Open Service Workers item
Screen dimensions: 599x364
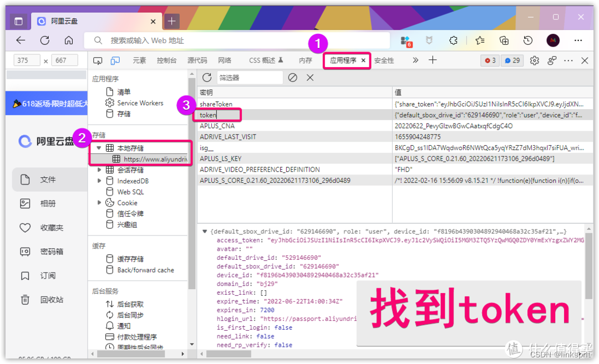(x=134, y=103)
